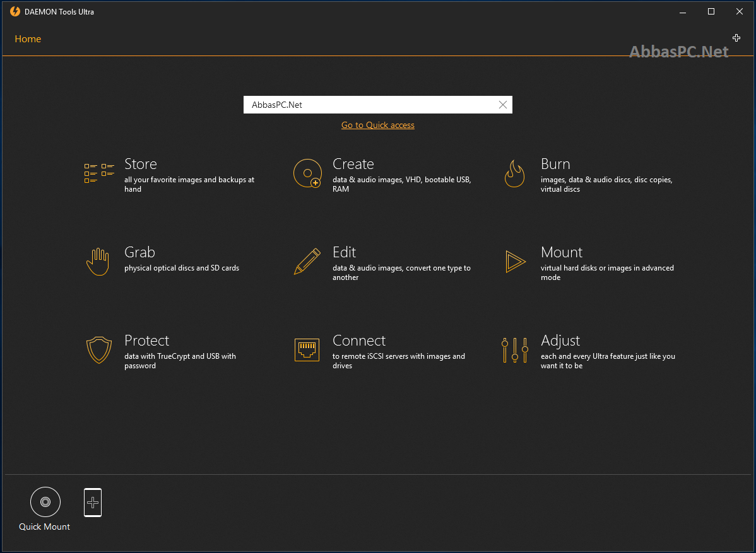The height and width of the screenshot is (553, 756).
Task: Open the Mount section heading
Action: [562, 252]
